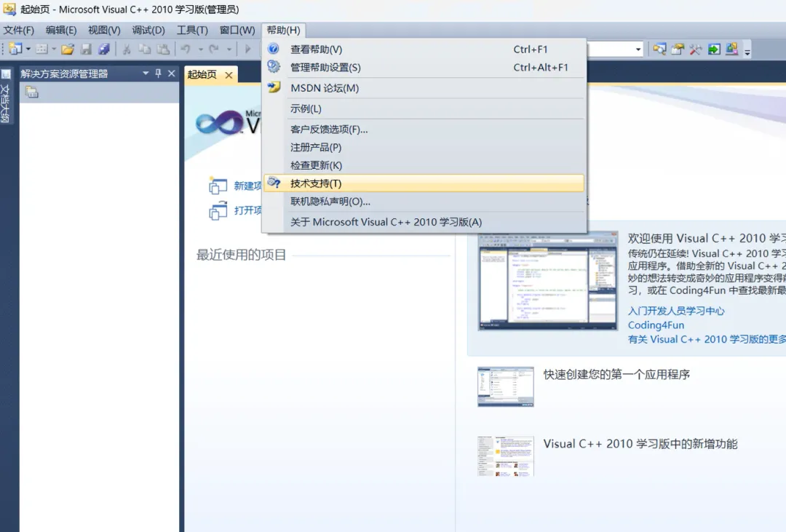Click the 快速创建您的第一个应用程序 thumbnail
Screen dimensions: 786x532
[506, 386]
